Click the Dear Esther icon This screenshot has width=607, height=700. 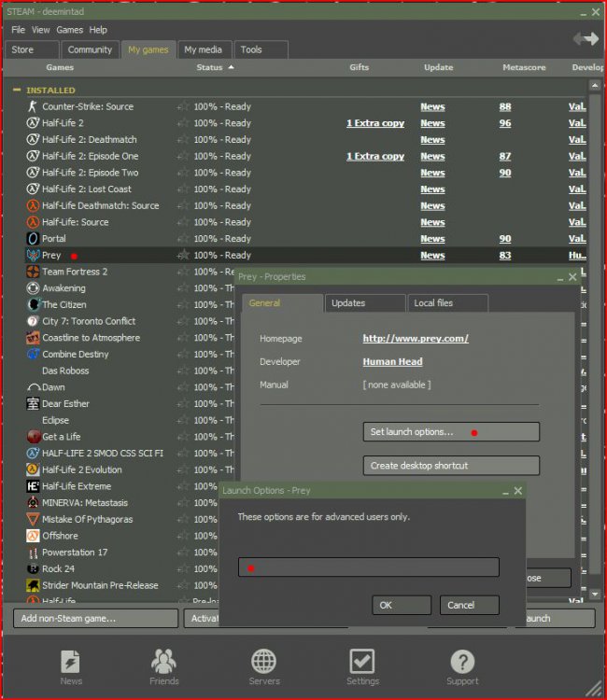pyautogui.click(x=33, y=404)
